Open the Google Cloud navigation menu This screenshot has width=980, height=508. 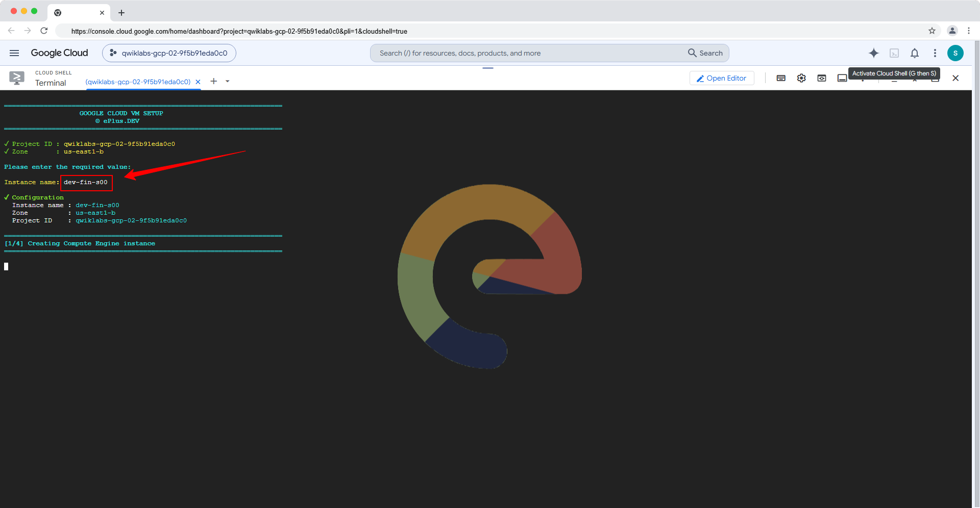pos(14,53)
